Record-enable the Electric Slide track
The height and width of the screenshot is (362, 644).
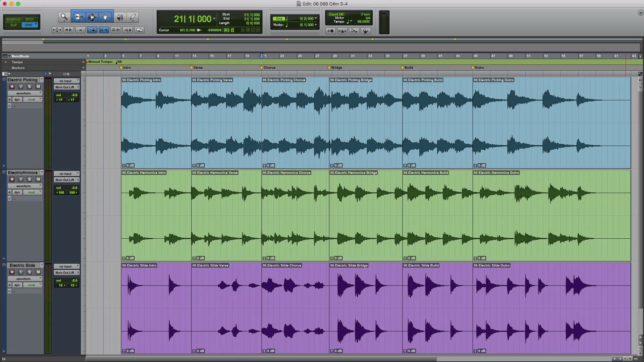12,272
